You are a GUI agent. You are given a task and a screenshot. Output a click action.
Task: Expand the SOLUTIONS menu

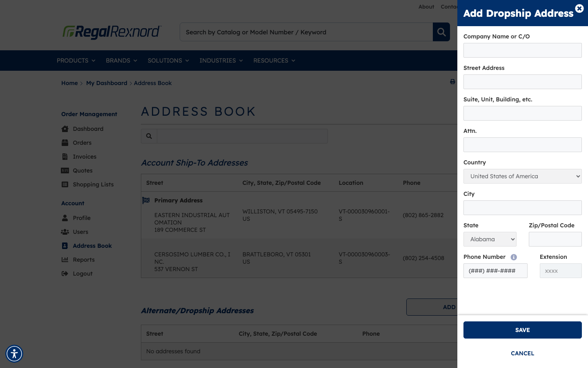pyautogui.click(x=168, y=61)
